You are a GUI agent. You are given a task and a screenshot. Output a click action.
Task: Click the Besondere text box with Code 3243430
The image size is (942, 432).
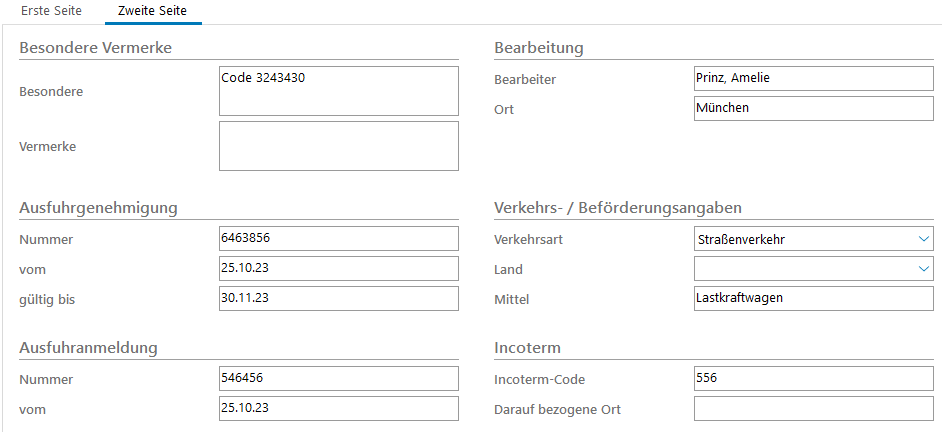[x=338, y=91]
